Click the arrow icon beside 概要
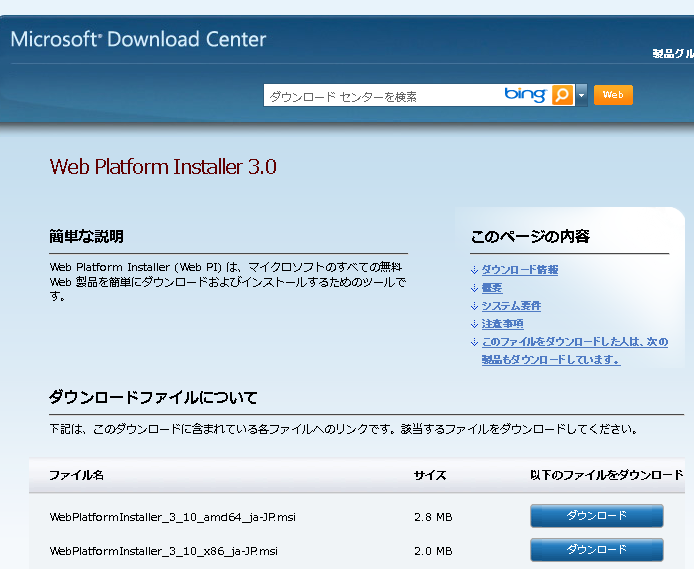 pyautogui.click(x=474, y=288)
